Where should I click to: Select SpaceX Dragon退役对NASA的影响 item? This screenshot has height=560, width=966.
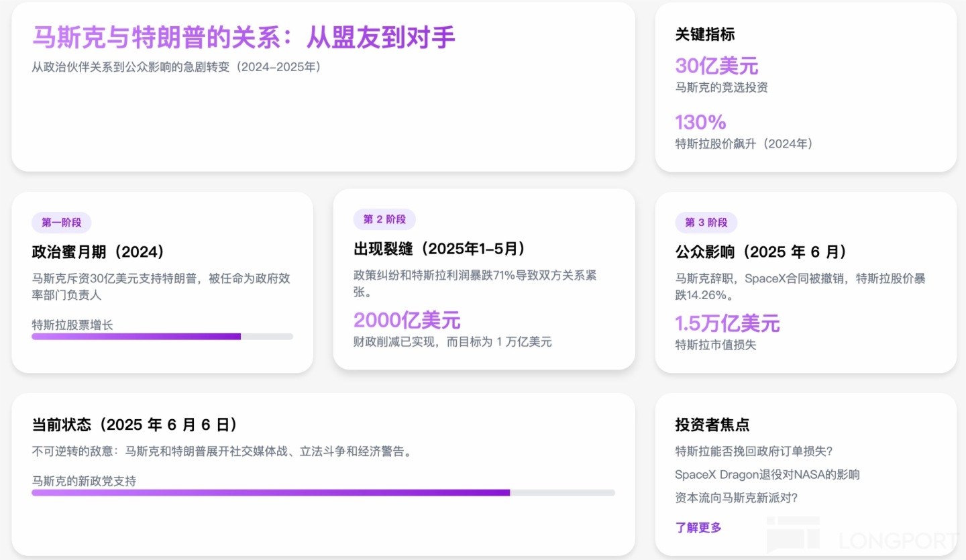click(767, 475)
